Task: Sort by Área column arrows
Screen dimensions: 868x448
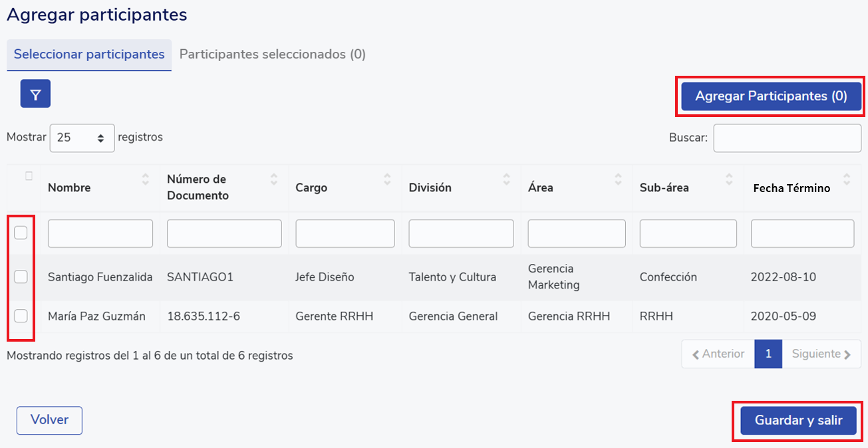Action: (619, 179)
